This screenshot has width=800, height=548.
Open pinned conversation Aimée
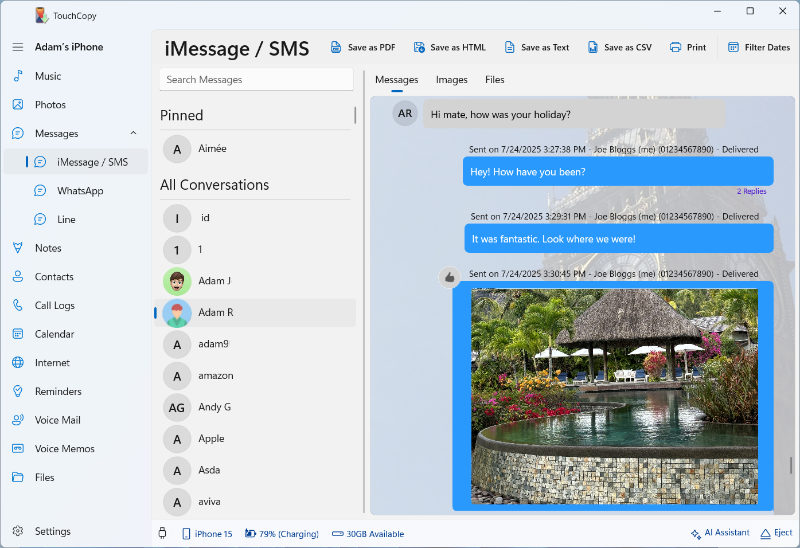click(255, 149)
